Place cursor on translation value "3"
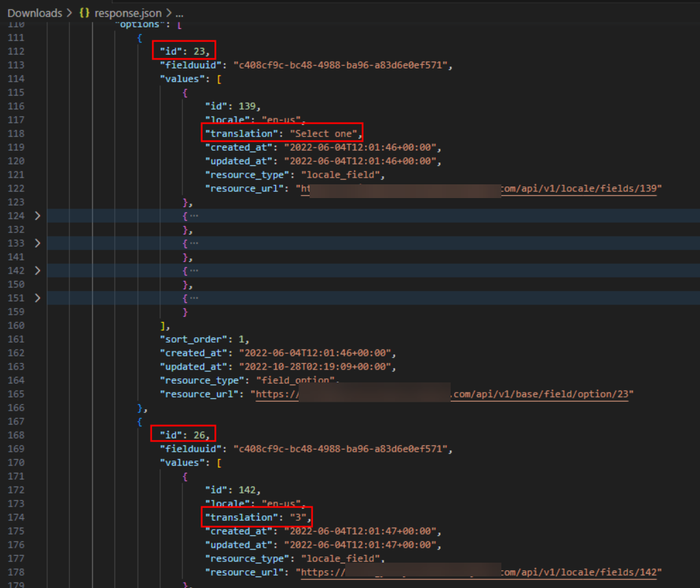700x588 pixels. pyautogui.click(x=301, y=517)
